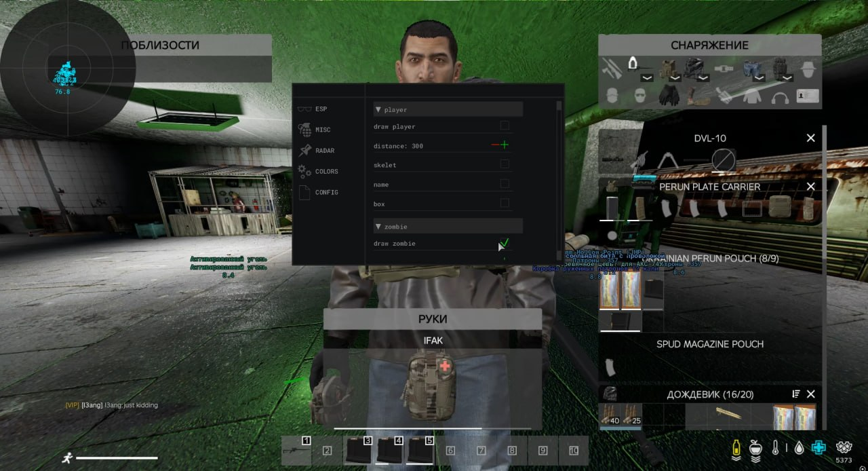Click the ПОБЛИЗОСТИ panel header
Screen dimensions: 868x471
coord(160,45)
